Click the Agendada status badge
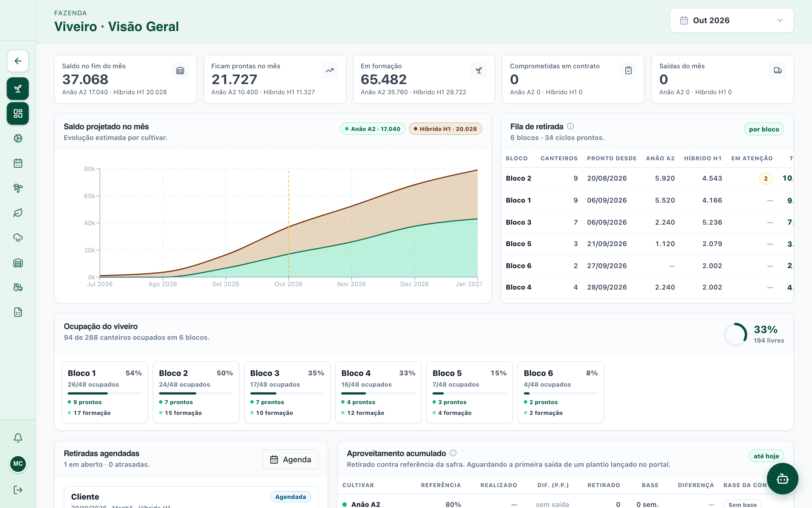 tap(291, 497)
